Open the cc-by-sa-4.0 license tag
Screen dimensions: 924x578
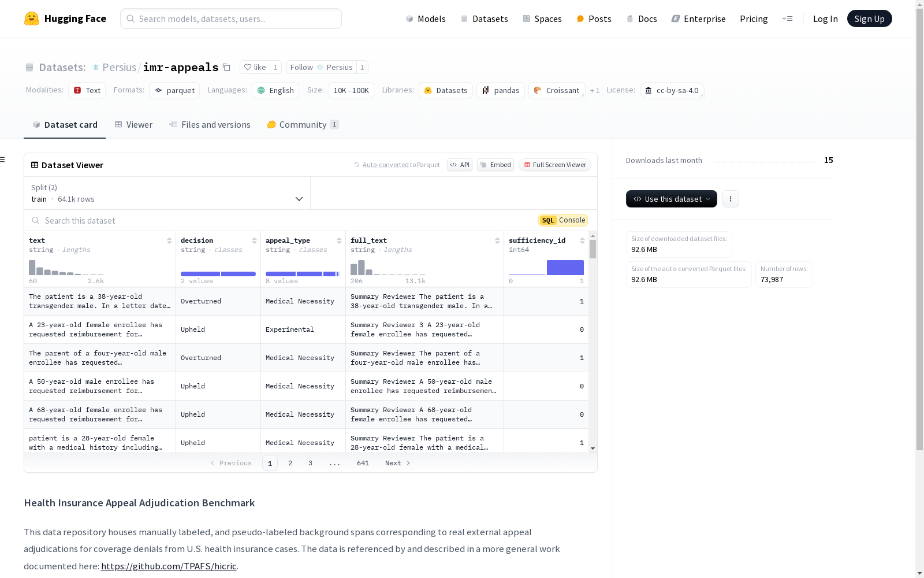(x=672, y=90)
